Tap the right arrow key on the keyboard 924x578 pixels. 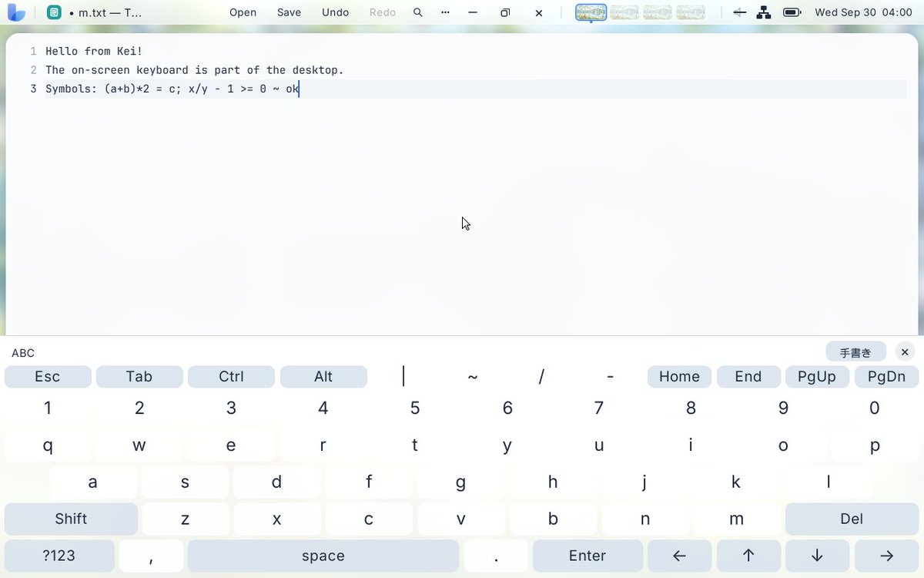pyautogui.click(x=886, y=556)
